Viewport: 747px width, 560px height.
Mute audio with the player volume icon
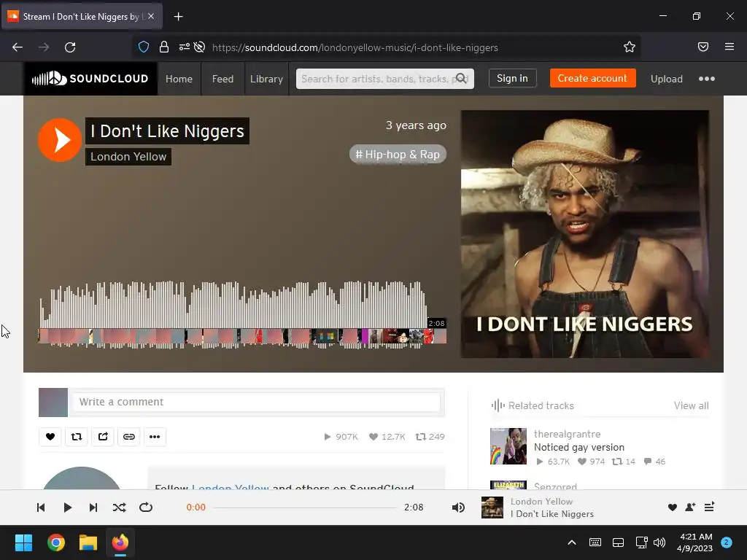(458, 507)
